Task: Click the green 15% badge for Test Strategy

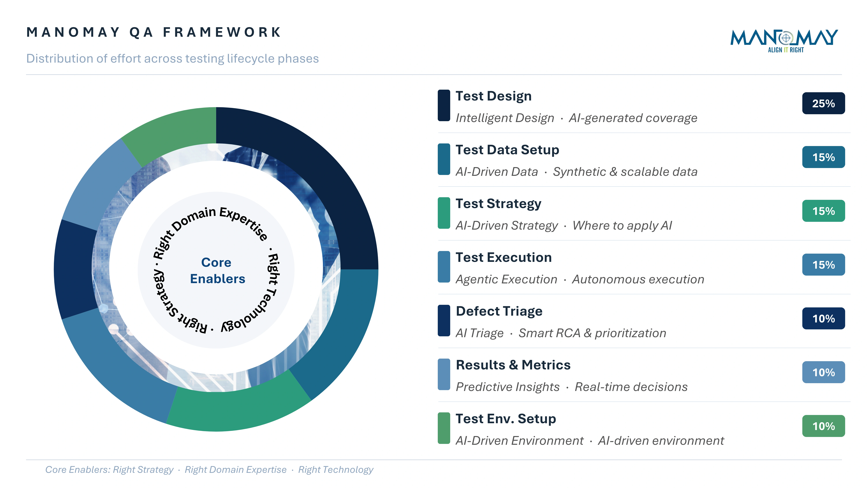Action: click(824, 211)
